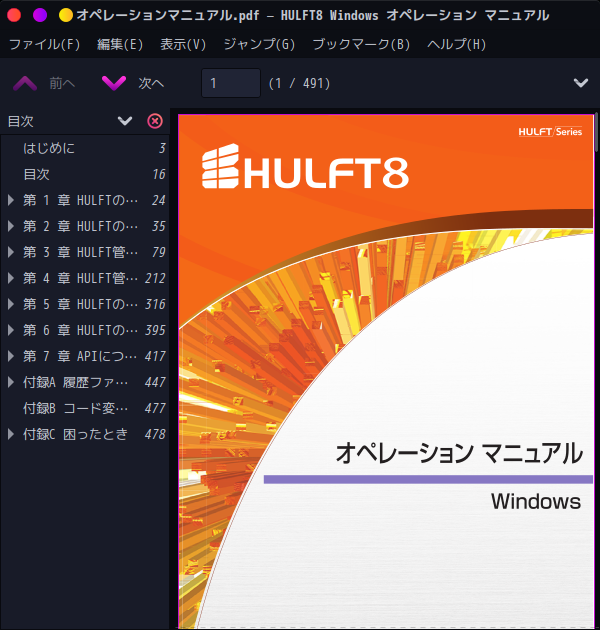
Task: Expand the 第 3 章 tree entry
Action: (x=11, y=252)
